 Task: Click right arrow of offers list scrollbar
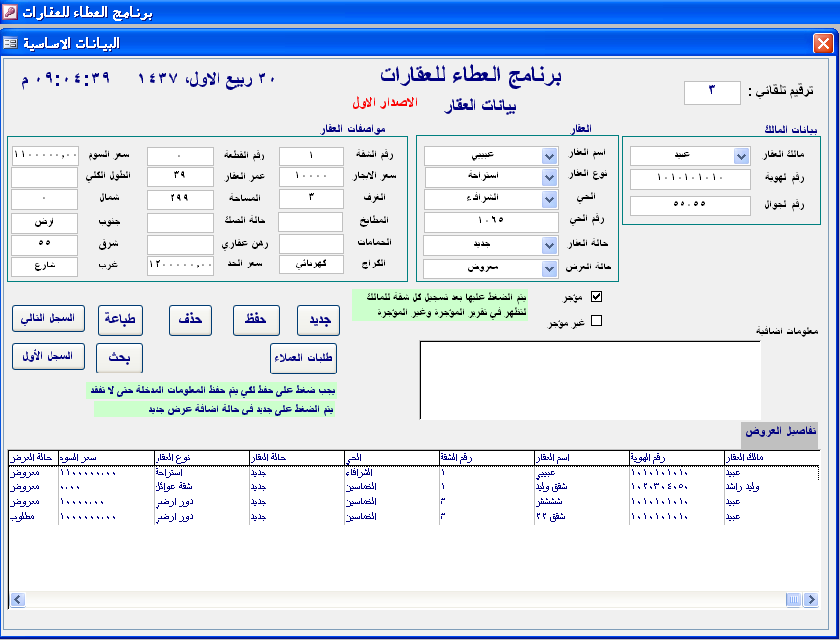[x=811, y=599]
